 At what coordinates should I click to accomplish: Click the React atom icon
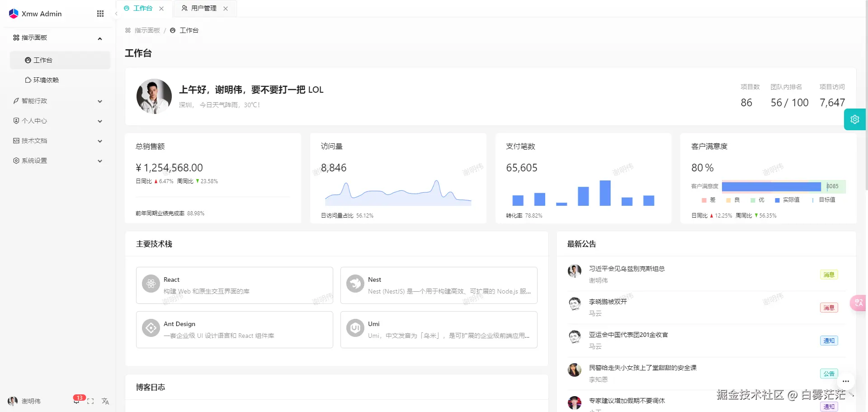[x=151, y=284]
